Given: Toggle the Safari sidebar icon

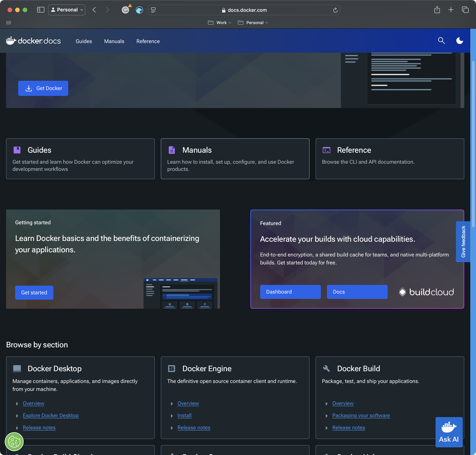Looking at the screenshot, I should tap(40, 10).
